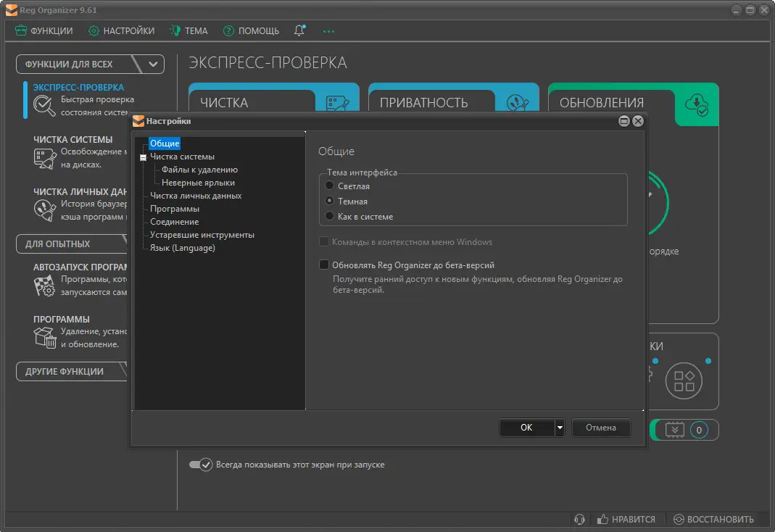Image resolution: width=775 pixels, height=532 pixels.
Task: Click the ОБНОВЛЕНИЯ cloud download icon
Action: click(697, 104)
